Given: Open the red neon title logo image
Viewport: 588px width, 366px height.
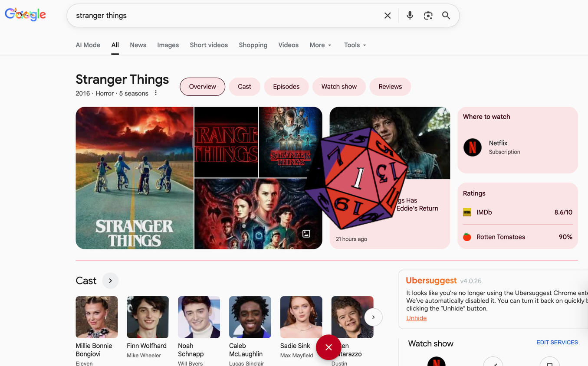Looking at the screenshot, I should pos(226,142).
